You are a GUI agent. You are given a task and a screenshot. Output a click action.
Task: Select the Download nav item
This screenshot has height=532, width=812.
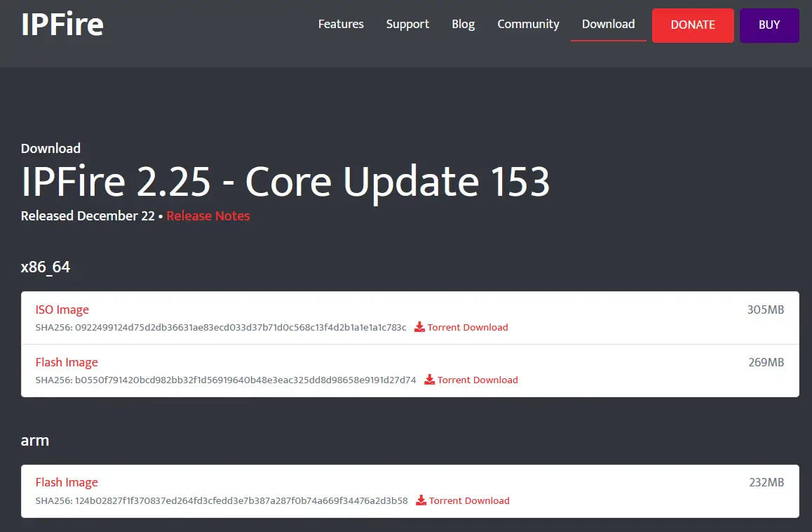coord(609,25)
